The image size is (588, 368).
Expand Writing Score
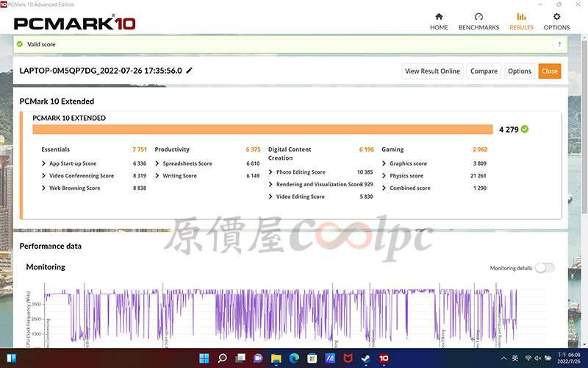point(157,176)
